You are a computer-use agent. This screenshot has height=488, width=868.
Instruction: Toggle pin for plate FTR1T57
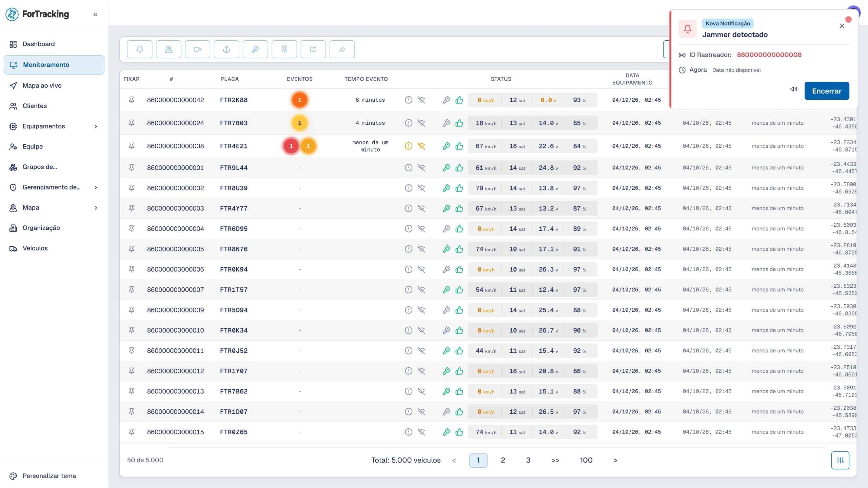coord(132,290)
